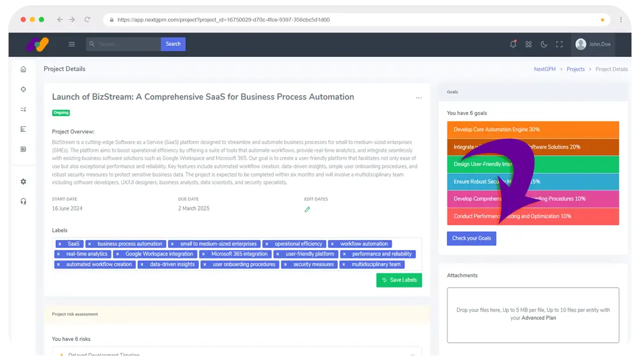Viewport: 641px width, 364px height.
Task: Remove the business process automation label
Action: tap(90, 244)
